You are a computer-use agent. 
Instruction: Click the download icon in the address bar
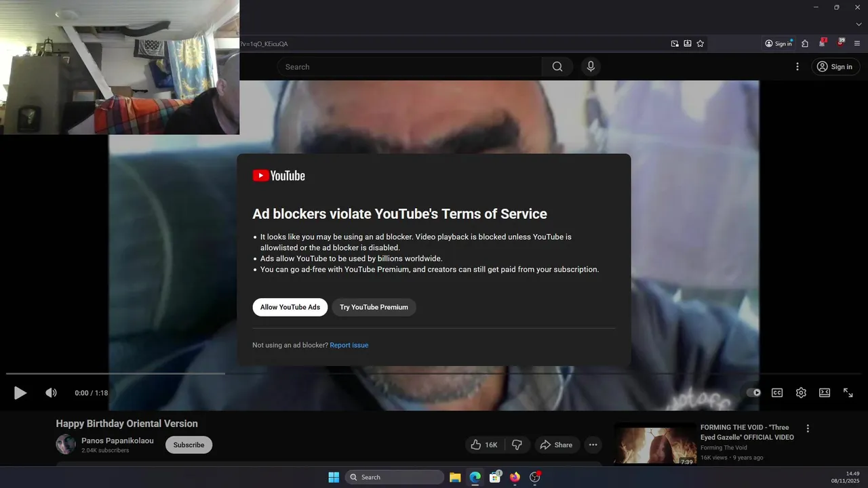click(688, 43)
